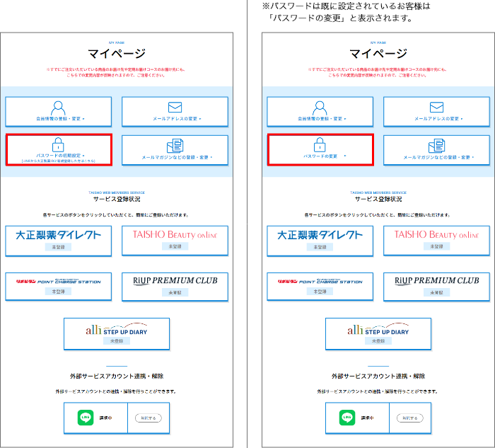Screen dimensions: 495x448
Task: Click 未登録 badge under TAISHO Beauty Online, left screenshot
Action: click(175, 246)
